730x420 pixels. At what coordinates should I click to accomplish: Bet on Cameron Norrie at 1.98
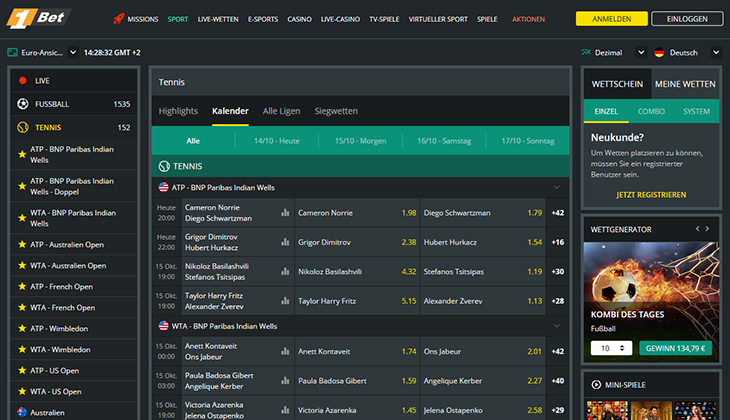click(x=357, y=213)
